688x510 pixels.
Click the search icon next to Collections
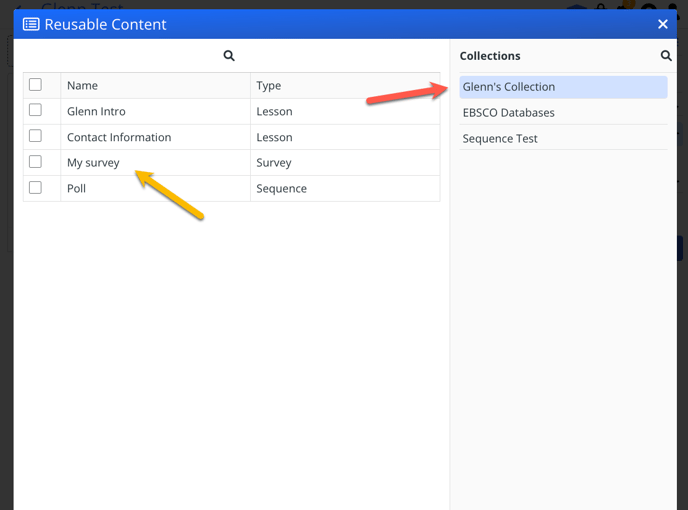click(666, 56)
